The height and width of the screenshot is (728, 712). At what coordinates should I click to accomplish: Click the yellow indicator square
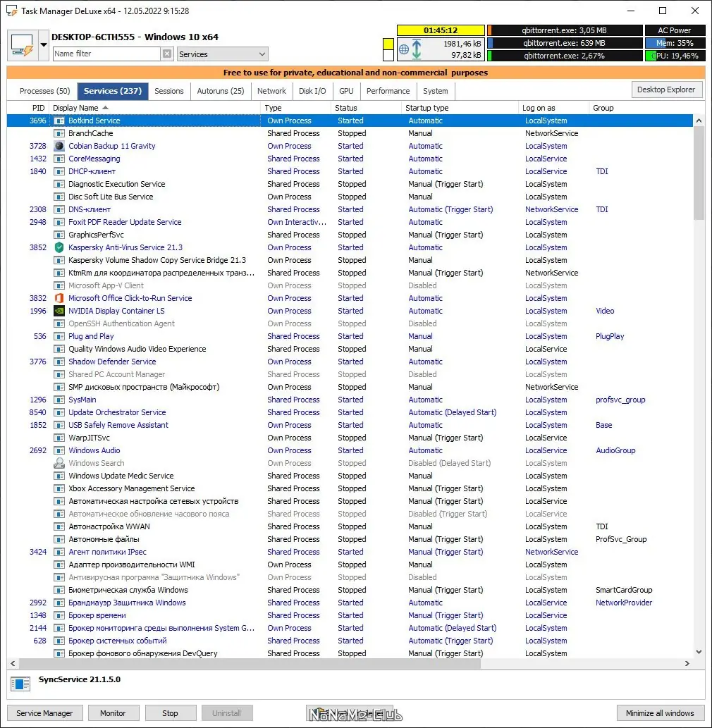(x=388, y=44)
